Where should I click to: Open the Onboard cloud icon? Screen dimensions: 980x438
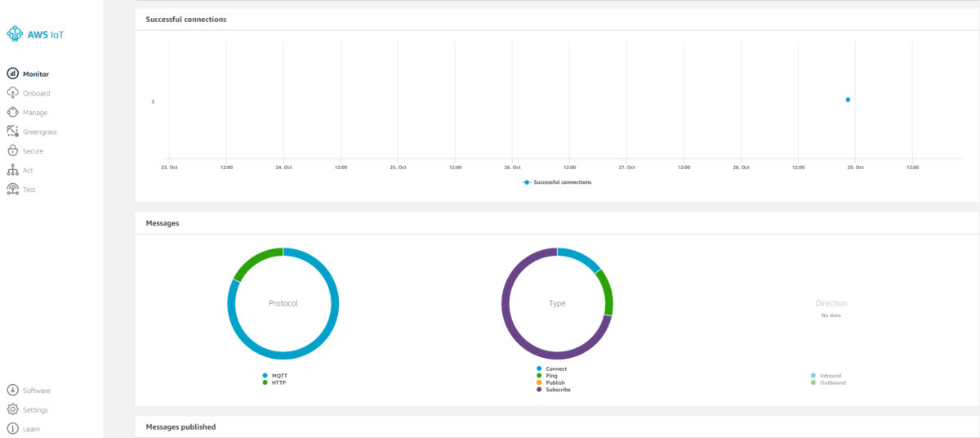pyautogui.click(x=12, y=93)
